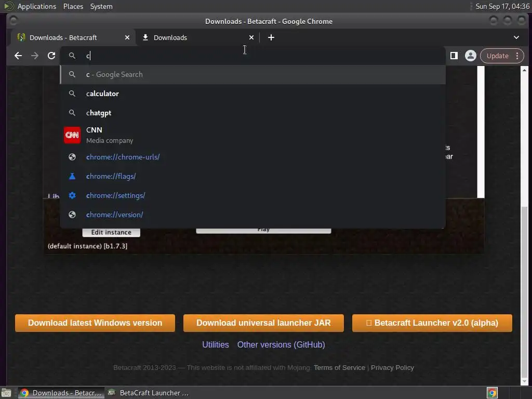The height and width of the screenshot is (399, 532).
Task: Click Download latest Windows version button
Action: tap(95, 323)
